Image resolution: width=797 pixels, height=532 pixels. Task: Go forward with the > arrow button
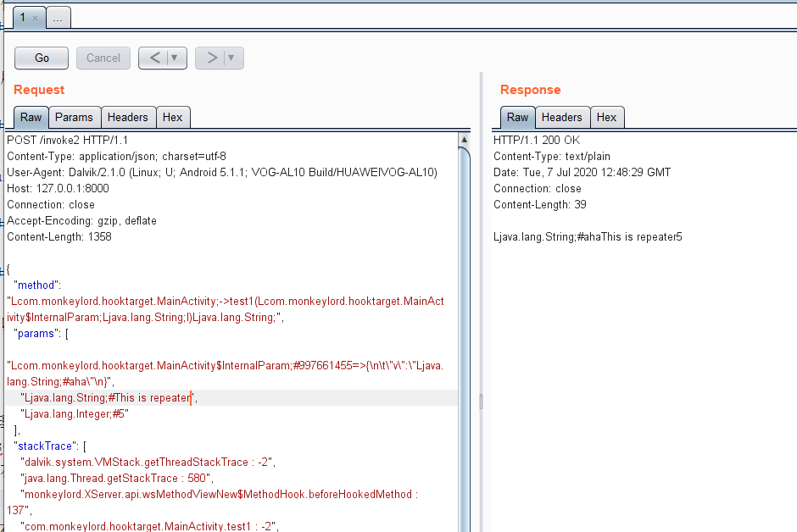[211, 58]
